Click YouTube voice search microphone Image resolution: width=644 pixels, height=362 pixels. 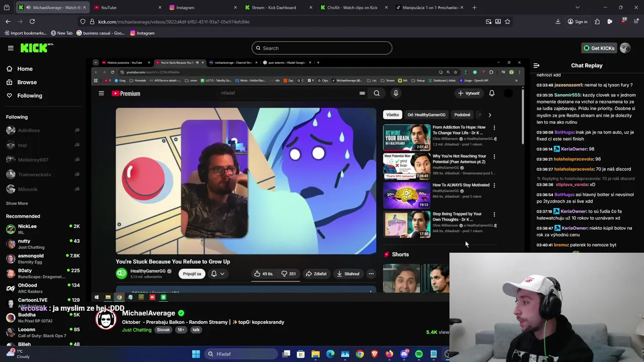[x=395, y=93]
